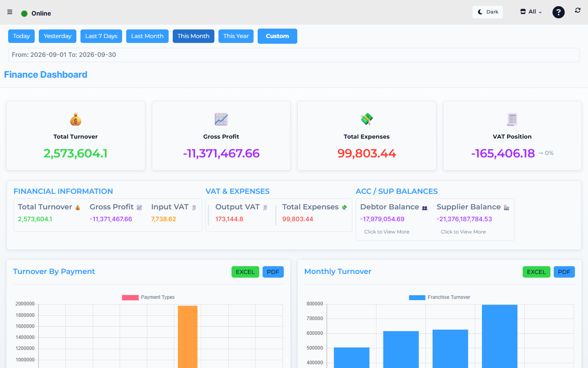Click the Gross Profit chart icon on card
This screenshot has width=588, height=368.
point(221,119)
